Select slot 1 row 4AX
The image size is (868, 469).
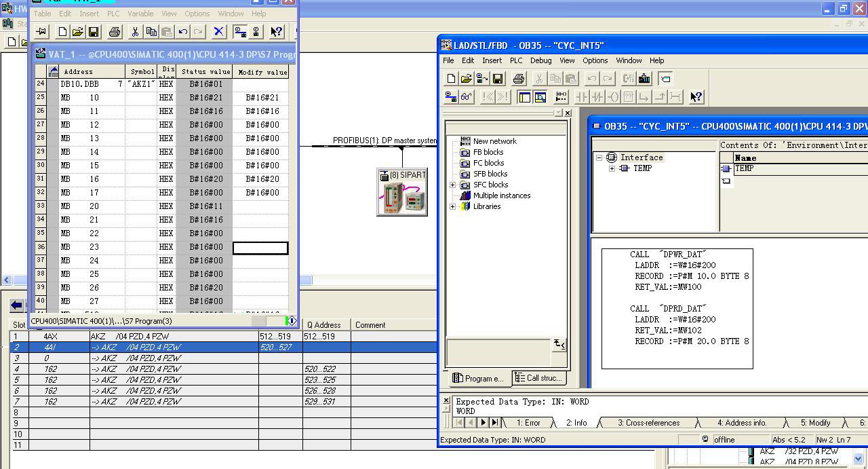(x=224, y=336)
